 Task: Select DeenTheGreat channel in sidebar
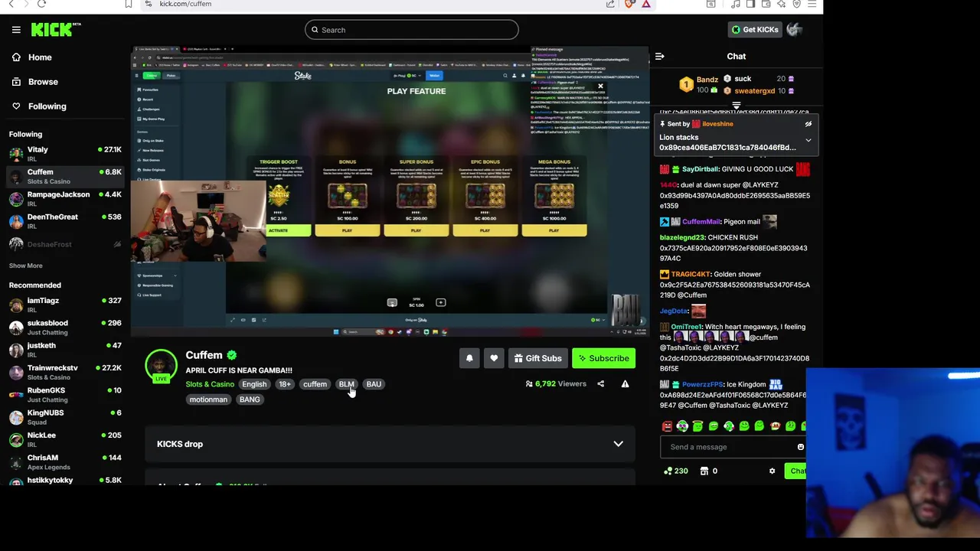coord(65,221)
